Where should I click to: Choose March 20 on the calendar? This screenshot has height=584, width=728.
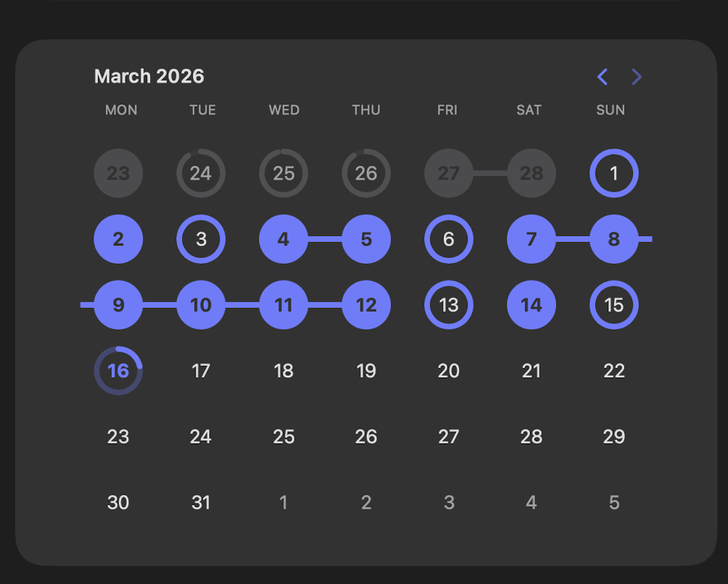pyautogui.click(x=449, y=371)
